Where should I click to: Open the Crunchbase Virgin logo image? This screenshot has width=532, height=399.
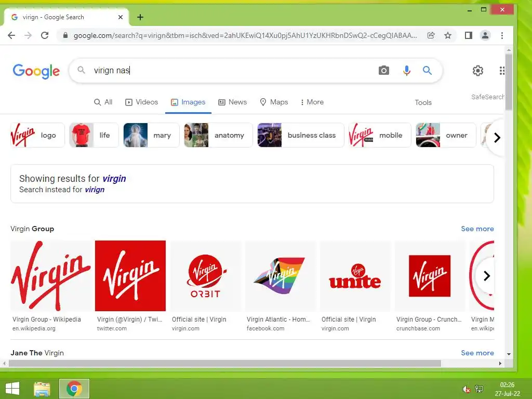click(x=430, y=276)
